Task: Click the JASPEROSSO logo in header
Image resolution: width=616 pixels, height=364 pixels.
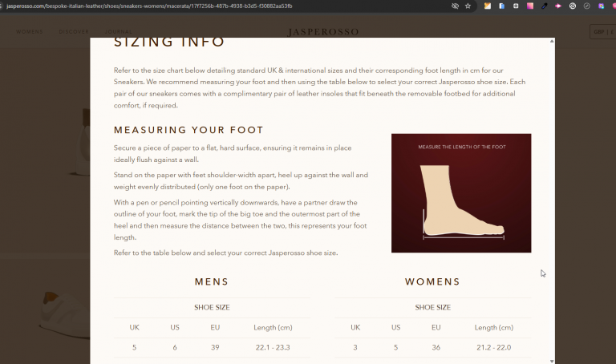Action: click(323, 32)
